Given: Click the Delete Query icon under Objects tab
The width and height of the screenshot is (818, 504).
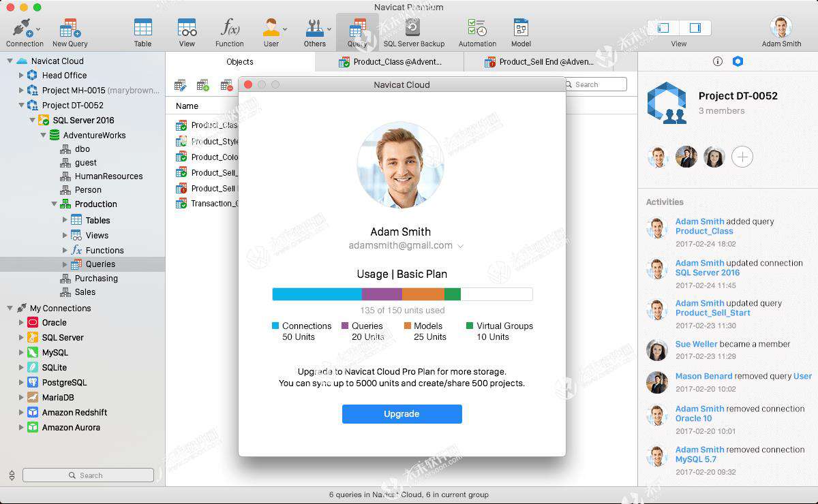Looking at the screenshot, I should tap(226, 85).
